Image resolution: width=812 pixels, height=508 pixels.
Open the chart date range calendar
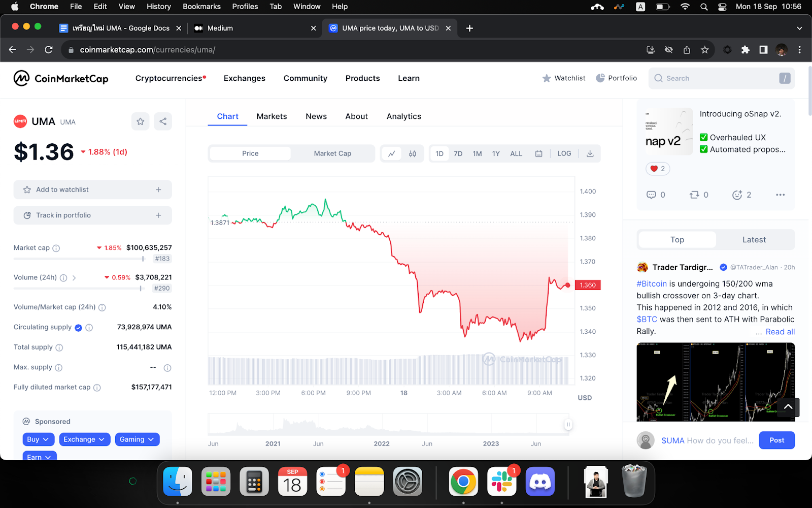(539, 153)
